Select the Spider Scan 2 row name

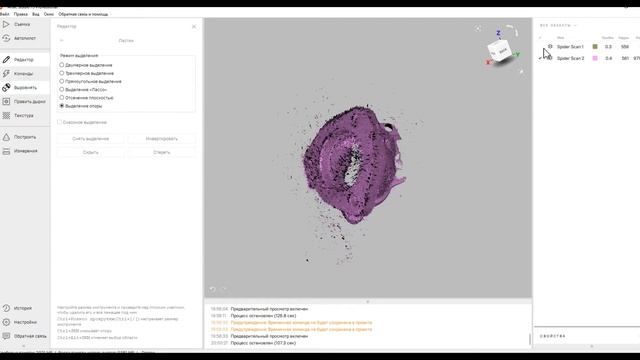pyautogui.click(x=570, y=58)
